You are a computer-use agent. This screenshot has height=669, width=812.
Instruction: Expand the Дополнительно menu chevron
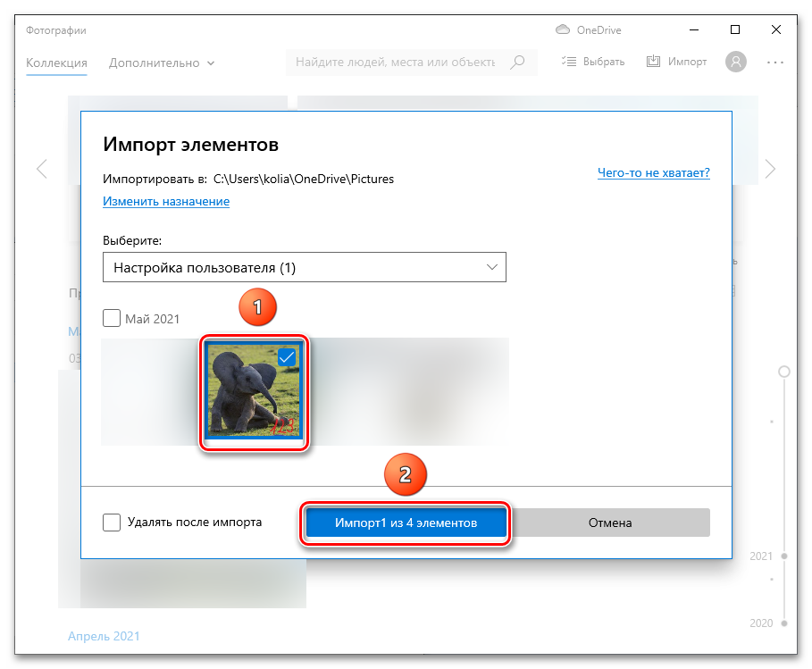(x=211, y=63)
